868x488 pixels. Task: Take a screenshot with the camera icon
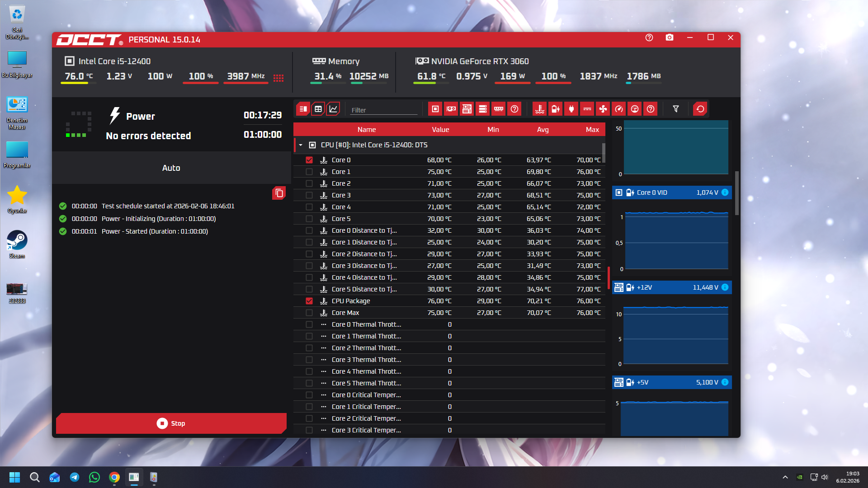[670, 38]
